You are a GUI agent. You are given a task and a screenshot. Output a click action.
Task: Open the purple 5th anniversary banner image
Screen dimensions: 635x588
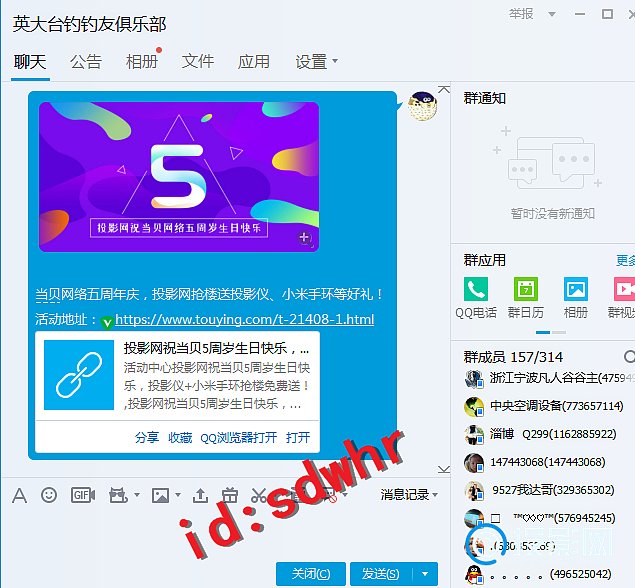click(x=179, y=177)
